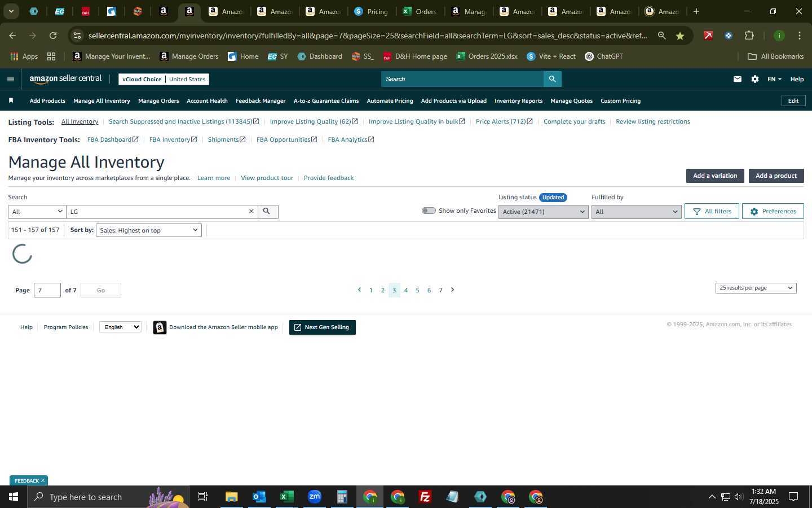Open File Explorer in taskbar

click(231, 497)
